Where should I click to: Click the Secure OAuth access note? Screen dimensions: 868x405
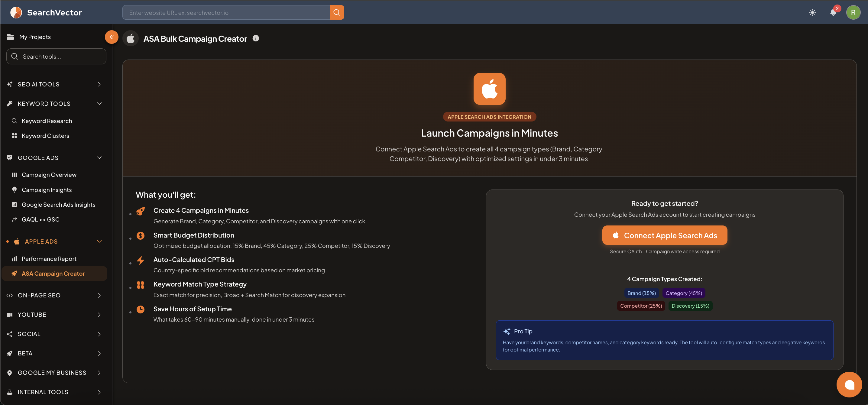pyautogui.click(x=665, y=251)
